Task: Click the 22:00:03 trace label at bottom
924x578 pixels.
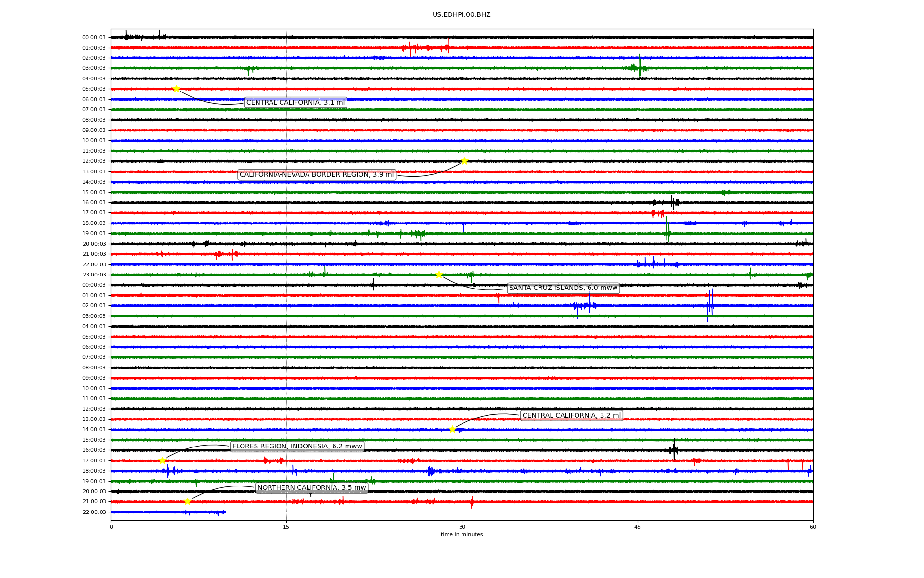Action: tap(94, 512)
